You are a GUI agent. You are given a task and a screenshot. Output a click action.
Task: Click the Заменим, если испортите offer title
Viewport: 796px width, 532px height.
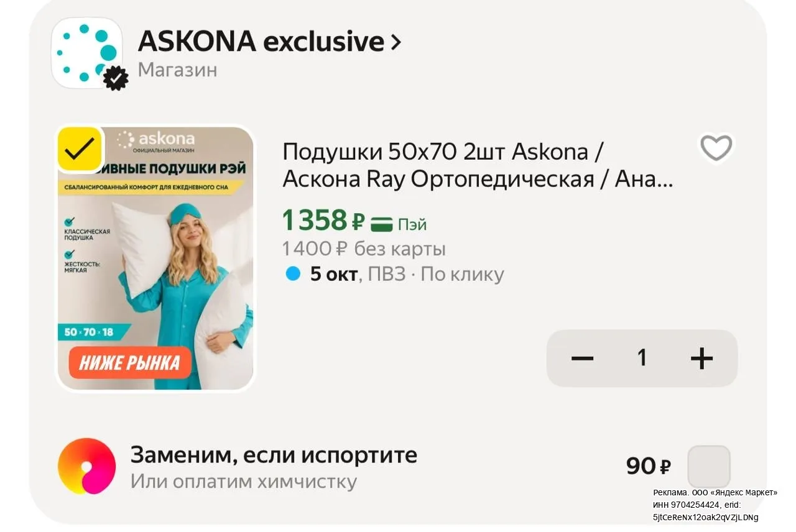pos(274,455)
